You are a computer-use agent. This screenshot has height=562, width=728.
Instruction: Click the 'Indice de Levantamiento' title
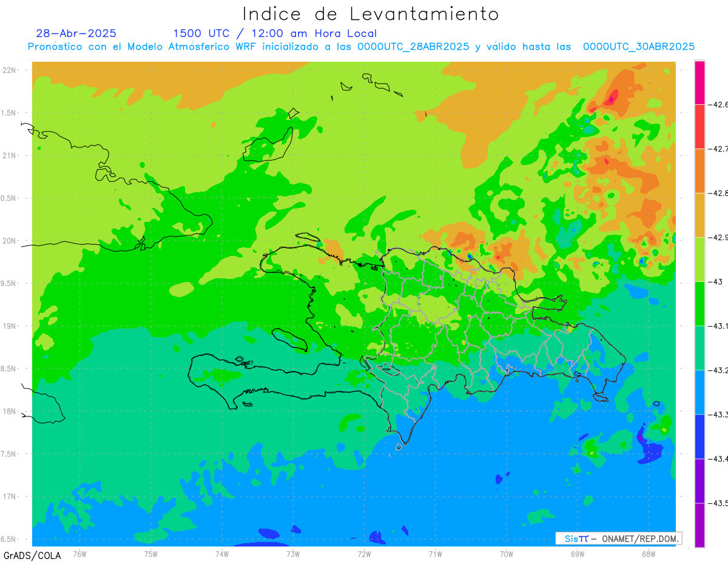click(x=371, y=13)
